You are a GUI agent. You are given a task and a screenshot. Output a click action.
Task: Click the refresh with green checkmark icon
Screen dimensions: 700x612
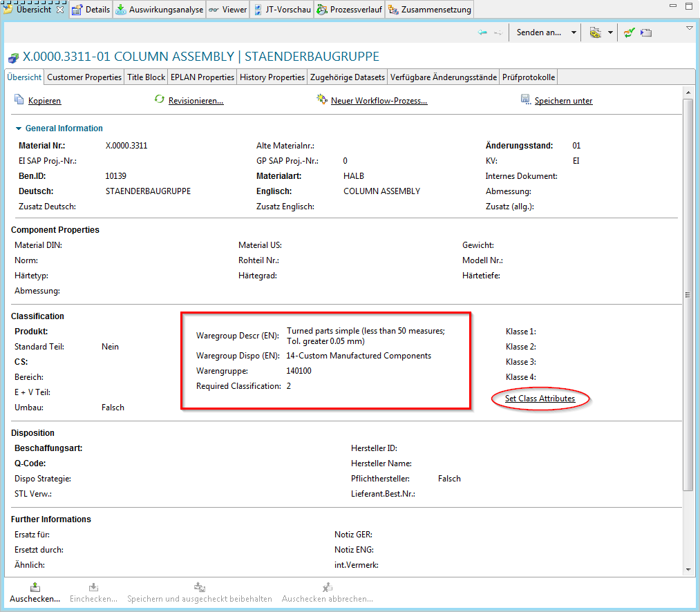629,32
